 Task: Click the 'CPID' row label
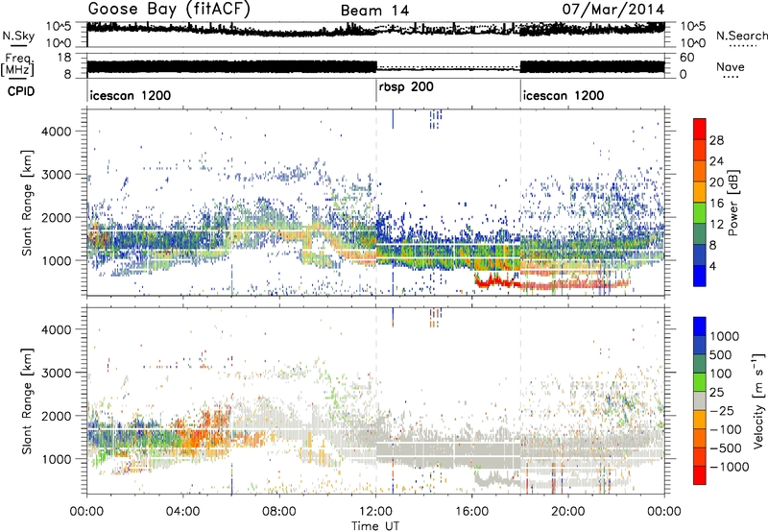(x=21, y=91)
